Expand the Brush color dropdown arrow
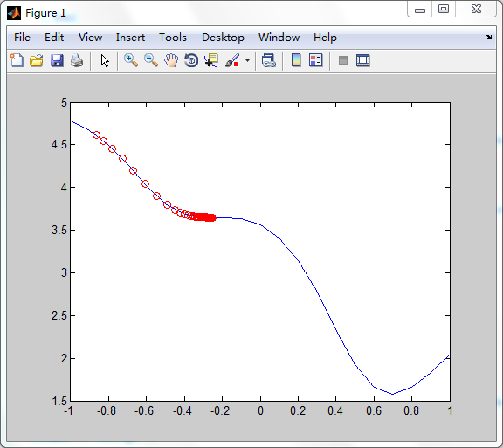The width and height of the screenshot is (503, 448). click(247, 60)
